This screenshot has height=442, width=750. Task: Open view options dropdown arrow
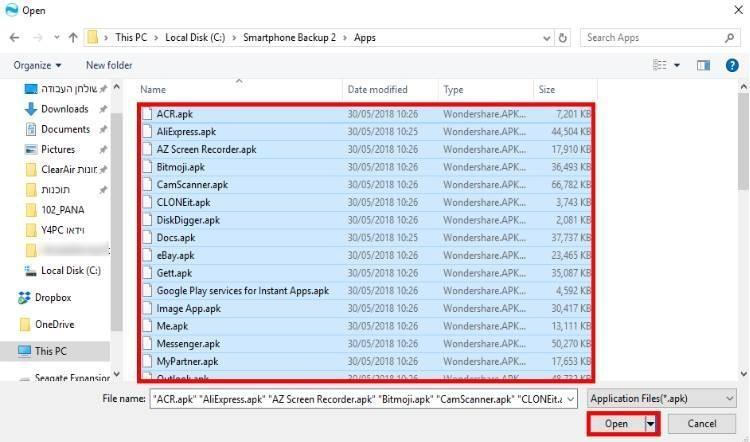tap(677, 65)
